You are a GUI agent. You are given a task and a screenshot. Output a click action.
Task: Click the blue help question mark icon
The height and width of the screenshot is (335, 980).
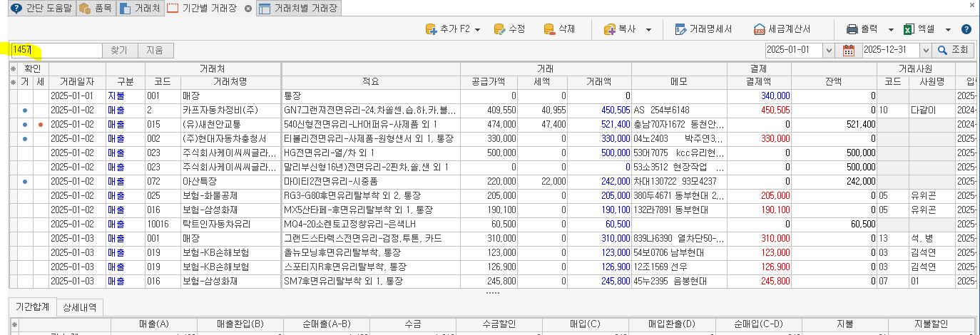966,29
